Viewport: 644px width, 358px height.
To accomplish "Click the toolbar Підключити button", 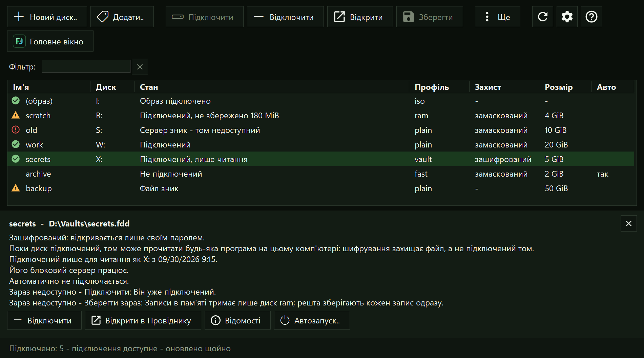I will (204, 17).
